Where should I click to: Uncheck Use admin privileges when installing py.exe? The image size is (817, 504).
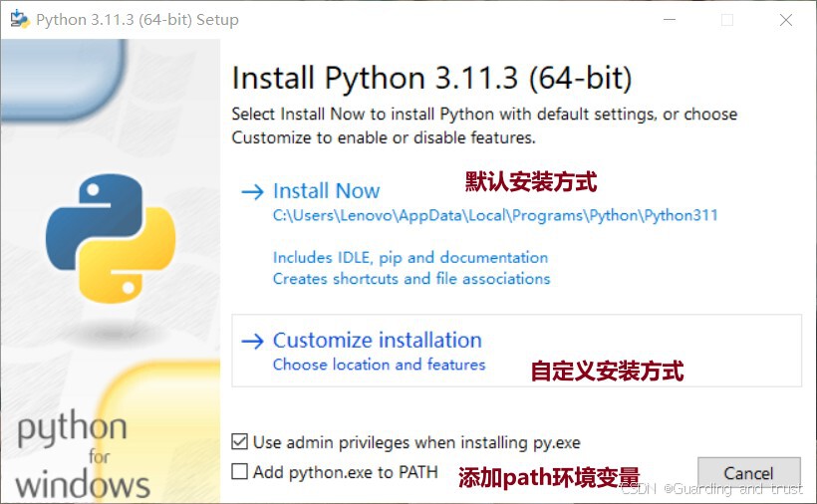pyautogui.click(x=240, y=442)
